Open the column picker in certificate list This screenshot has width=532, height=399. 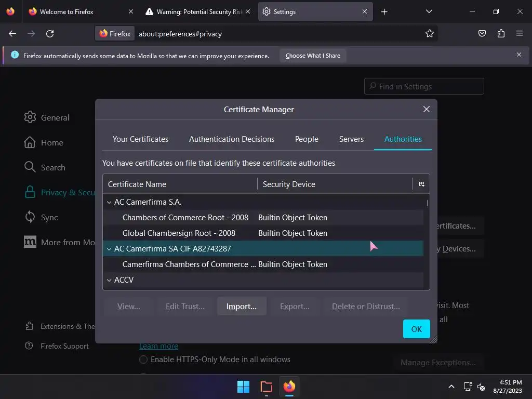coord(421,184)
